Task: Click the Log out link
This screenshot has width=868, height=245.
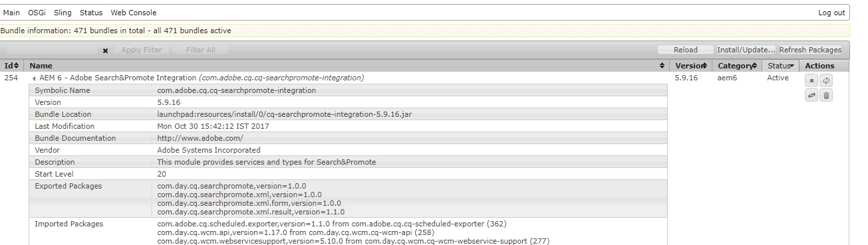Action: click(x=831, y=13)
